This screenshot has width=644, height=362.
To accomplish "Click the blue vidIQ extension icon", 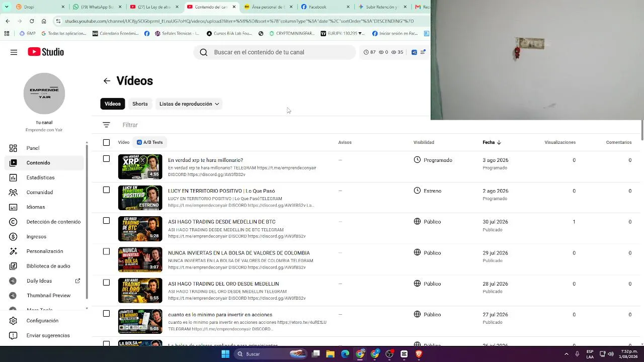I will click(x=414, y=52).
